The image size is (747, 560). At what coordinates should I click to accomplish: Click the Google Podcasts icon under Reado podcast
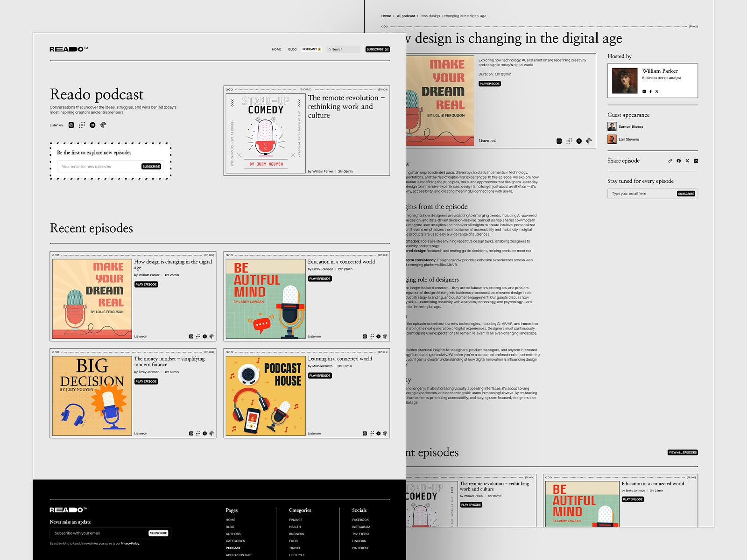click(x=82, y=125)
